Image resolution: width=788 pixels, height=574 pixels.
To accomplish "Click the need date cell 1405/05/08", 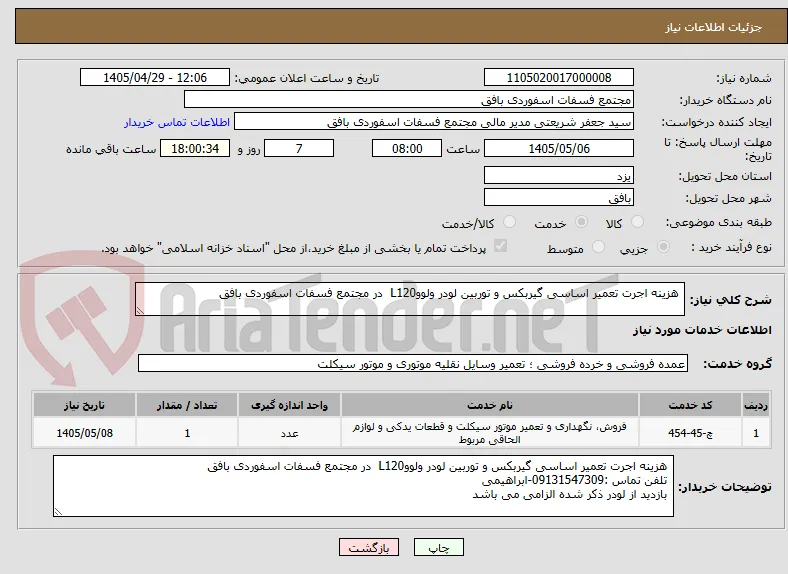I will click(84, 433).
